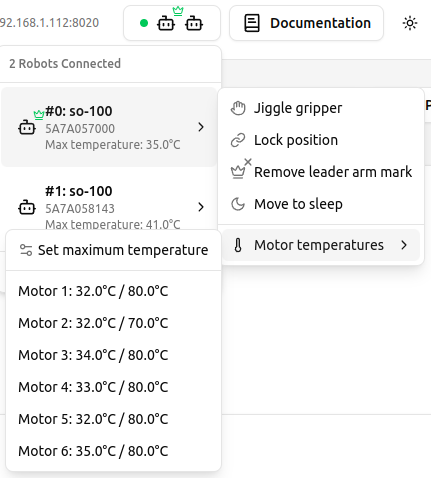431x478 pixels.
Task: Click the hand icon for Jiggle gripper
Action: pyautogui.click(x=238, y=108)
